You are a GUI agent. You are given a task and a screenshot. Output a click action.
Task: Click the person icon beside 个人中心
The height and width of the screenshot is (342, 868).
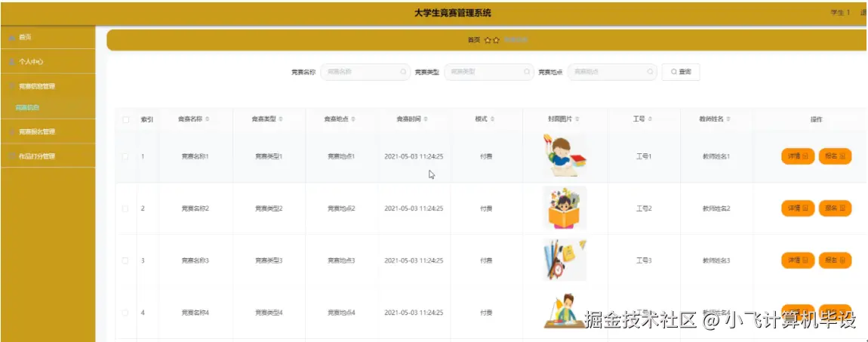coord(12,61)
